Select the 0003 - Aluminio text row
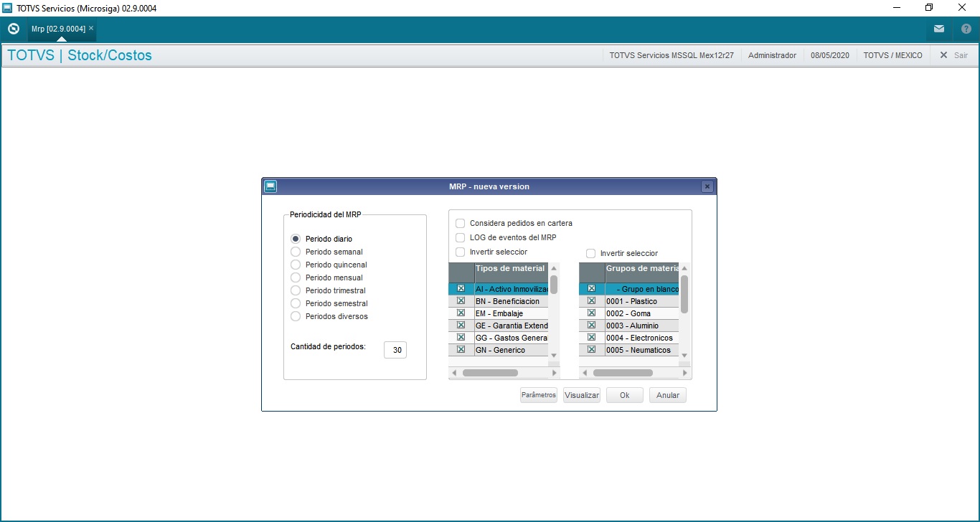The height and width of the screenshot is (522, 980). (x=641, y=326)
